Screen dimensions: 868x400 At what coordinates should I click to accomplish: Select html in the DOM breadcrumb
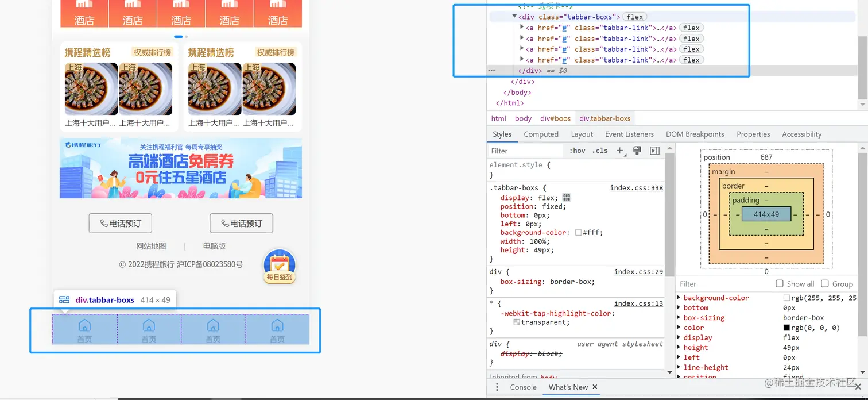coord(499,118)
